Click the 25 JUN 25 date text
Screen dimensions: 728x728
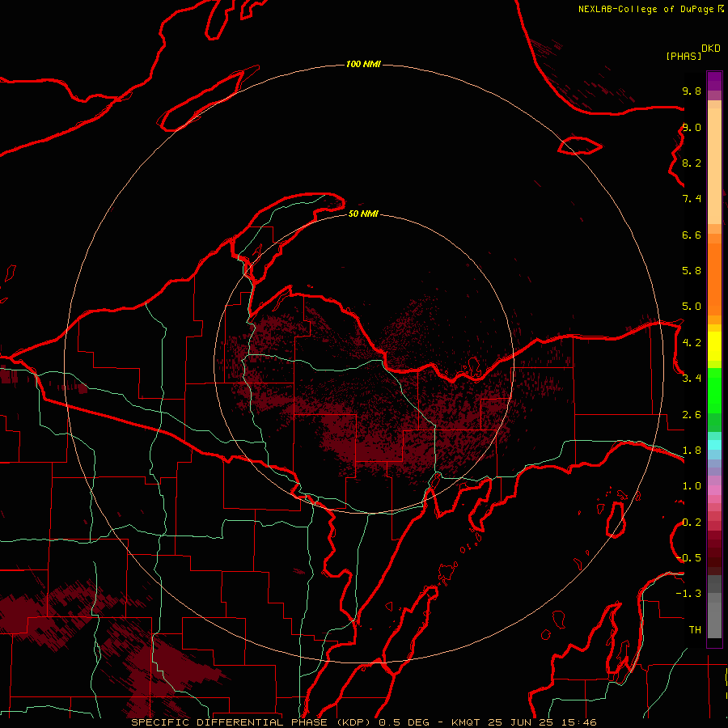522,722
